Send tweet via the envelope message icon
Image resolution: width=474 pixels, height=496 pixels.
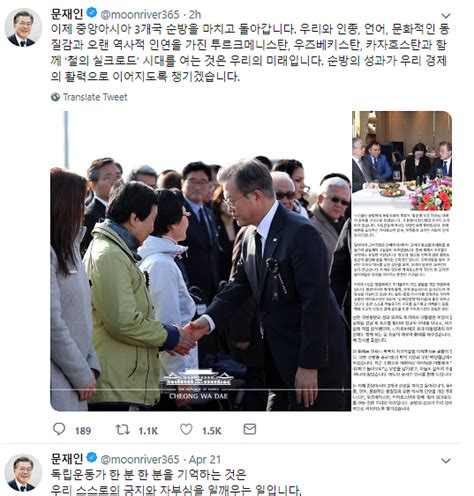coord(250,429)
